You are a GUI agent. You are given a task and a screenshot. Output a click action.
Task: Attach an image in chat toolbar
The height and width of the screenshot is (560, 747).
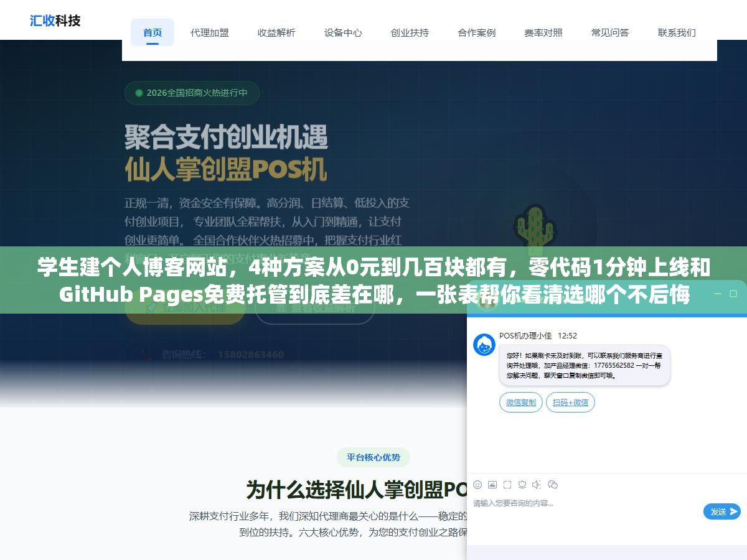pos(492,484)
